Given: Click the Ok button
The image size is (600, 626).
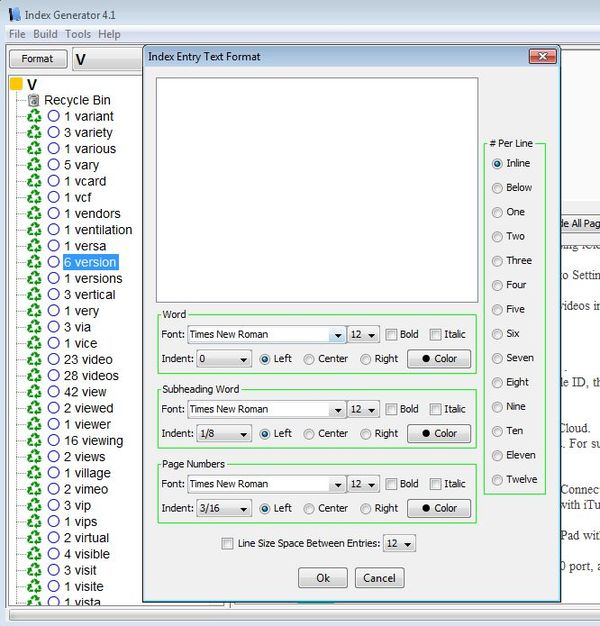Looking at the screenshot, I should click(x=323, y=578).
